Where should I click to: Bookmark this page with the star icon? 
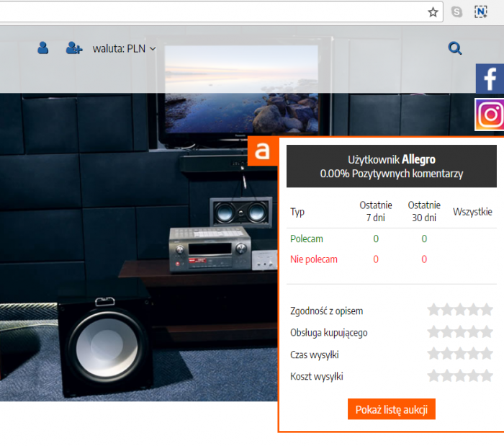pos(433,12)
